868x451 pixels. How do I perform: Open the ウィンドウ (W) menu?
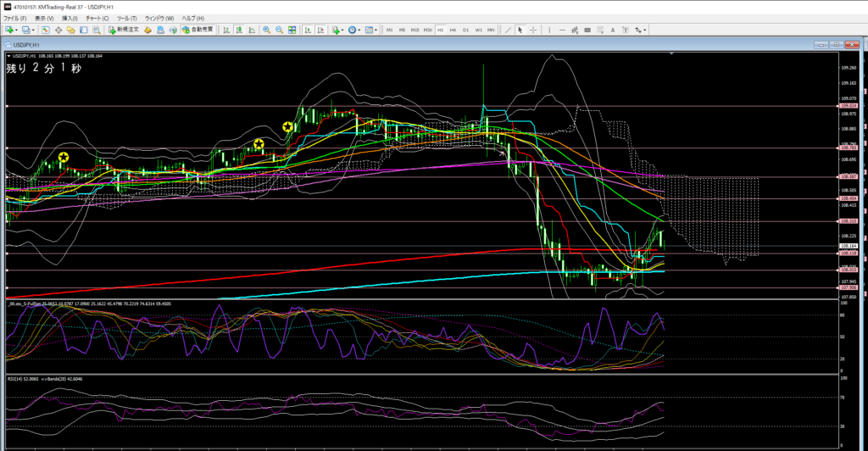(159, 19)
